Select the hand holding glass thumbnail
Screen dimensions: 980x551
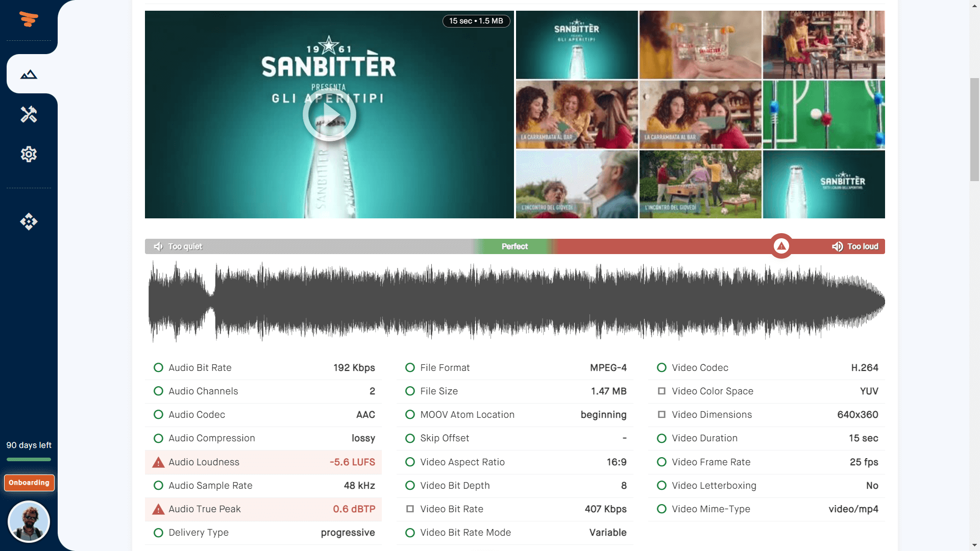coord(700,45)
